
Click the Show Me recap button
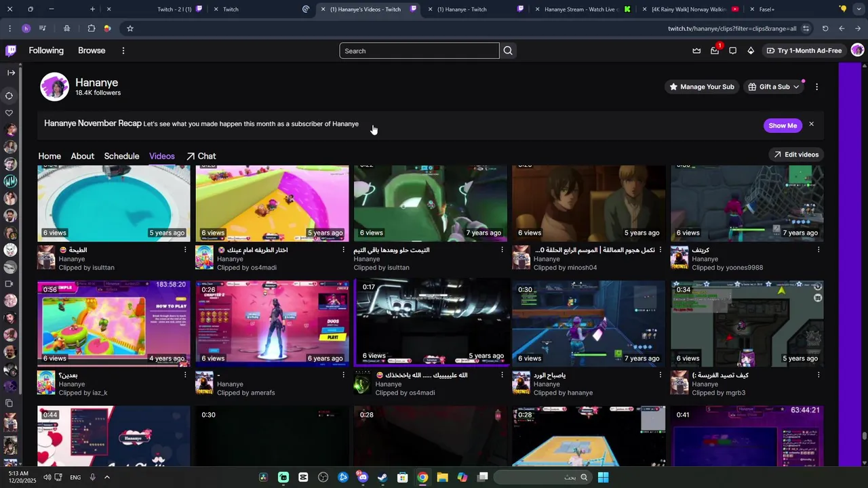(783, 125)
